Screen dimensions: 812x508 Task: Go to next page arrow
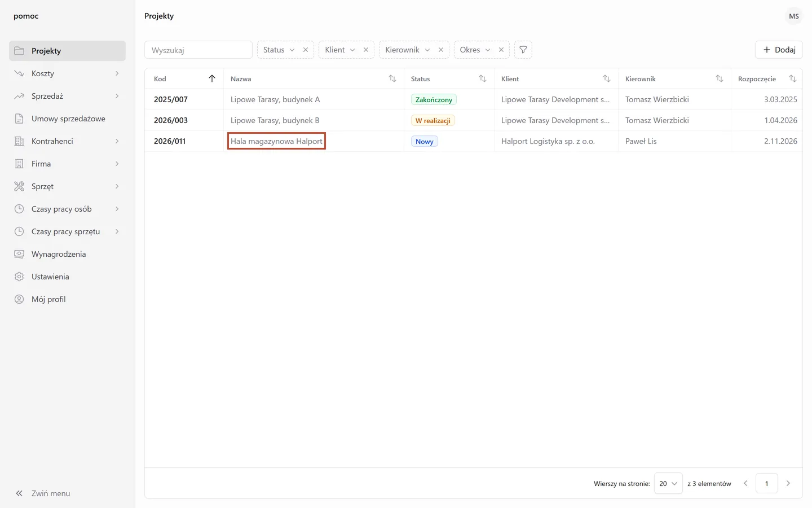pyautogui.click(x=788, y=483)
